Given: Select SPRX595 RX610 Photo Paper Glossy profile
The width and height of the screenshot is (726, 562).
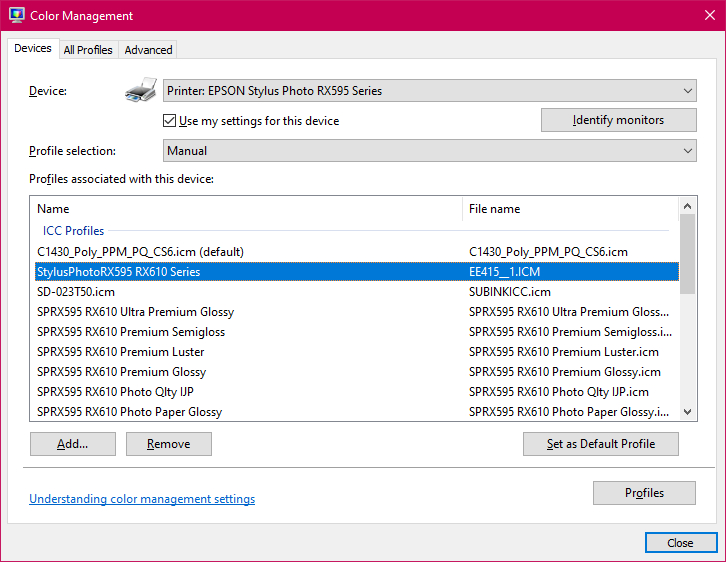Looking at the screenshot, I should tap(357, 412).
